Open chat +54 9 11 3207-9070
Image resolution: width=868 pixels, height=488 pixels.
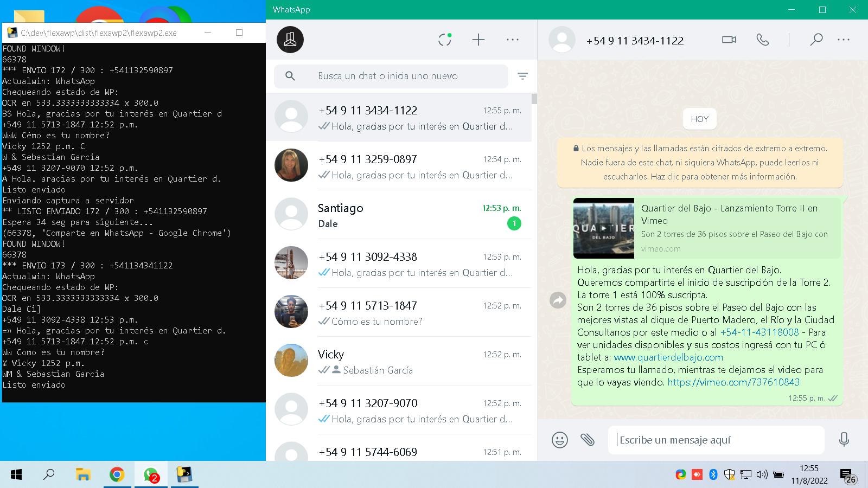pyautogui.click(x=399, y=410)
